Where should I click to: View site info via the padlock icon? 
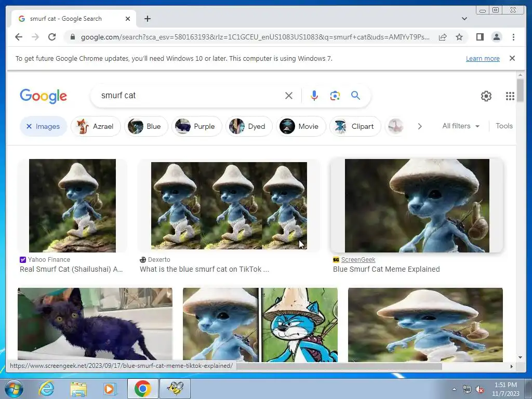[x=72, y=37]
